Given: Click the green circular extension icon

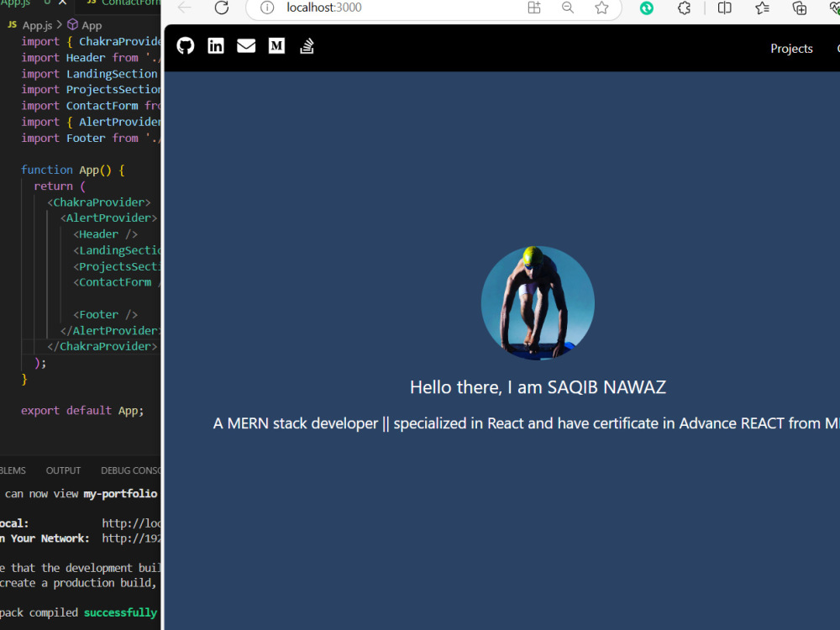Looking at the screenshot, I should point(647,8).
